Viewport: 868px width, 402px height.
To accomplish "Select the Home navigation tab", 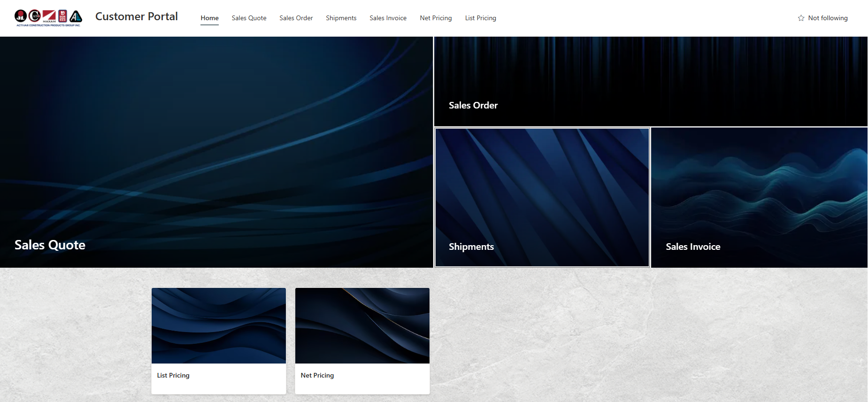I will point(209,18).
